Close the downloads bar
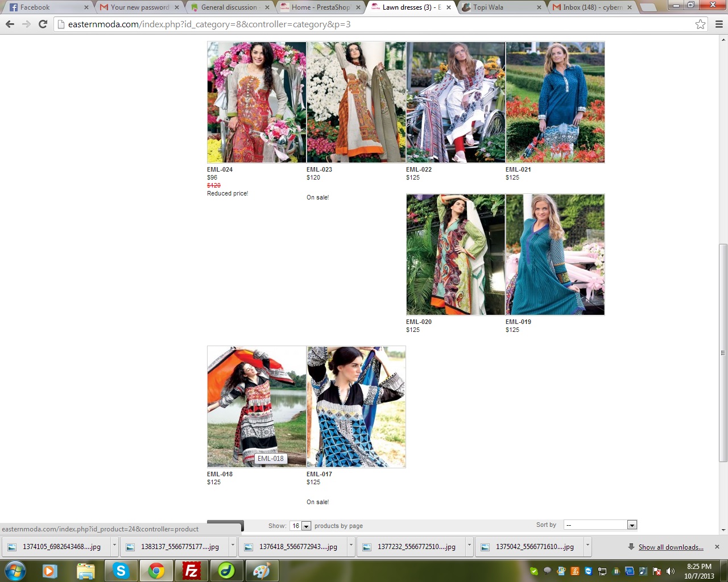 tap(717, 547)
